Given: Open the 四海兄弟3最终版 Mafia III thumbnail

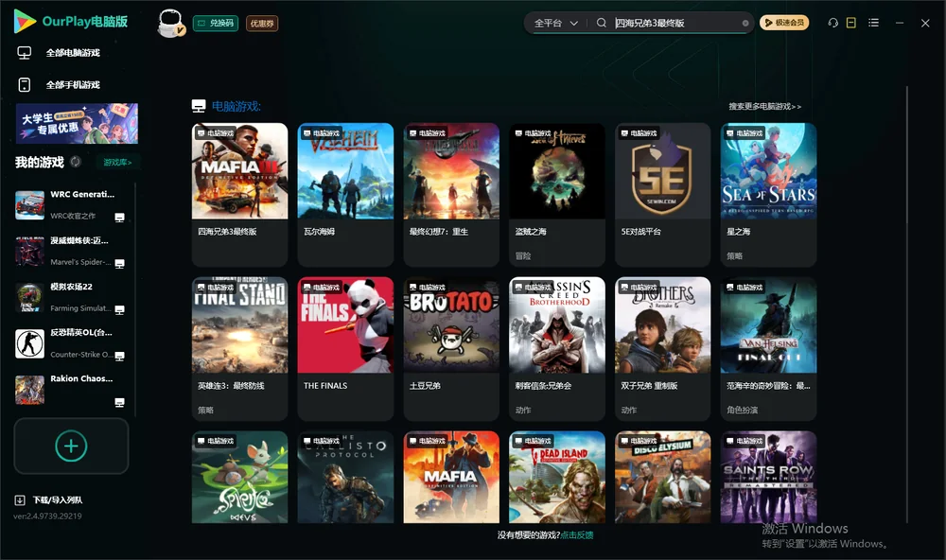Looking at the screenshot, I should 239,171.
